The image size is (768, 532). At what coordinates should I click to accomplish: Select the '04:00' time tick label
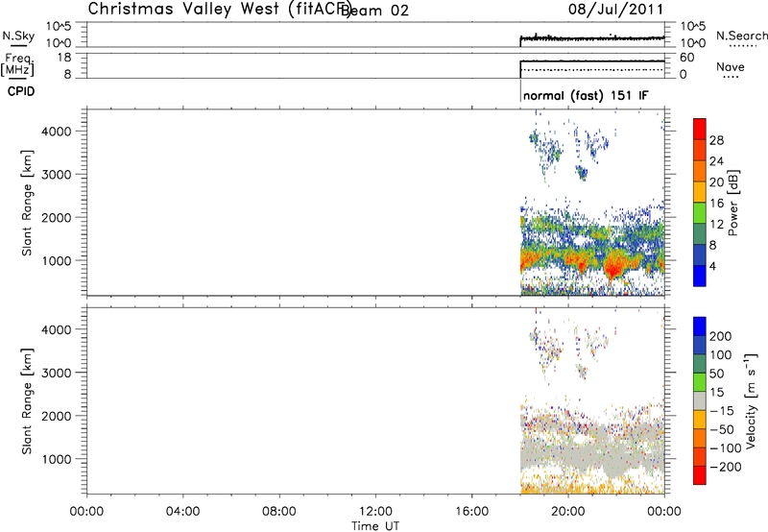[182, 512]
